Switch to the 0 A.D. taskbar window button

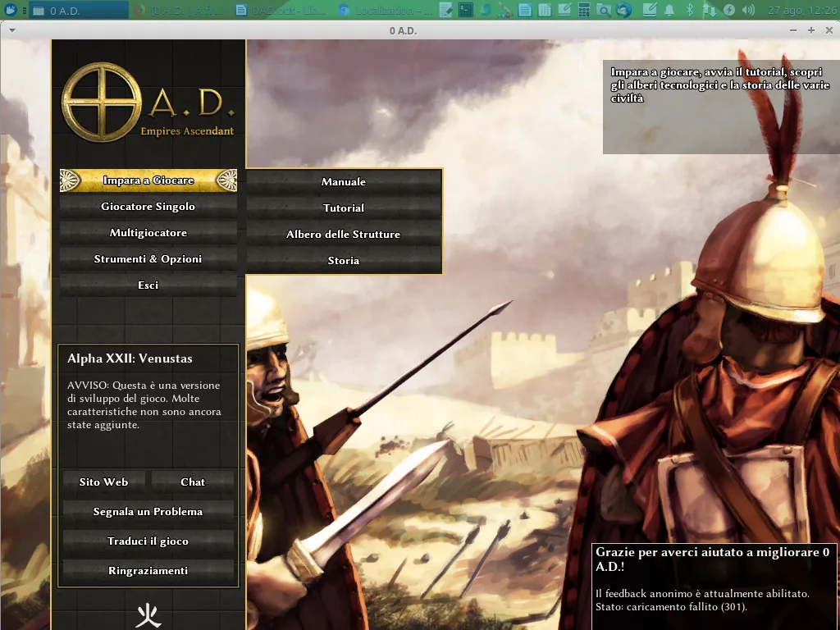78,10
